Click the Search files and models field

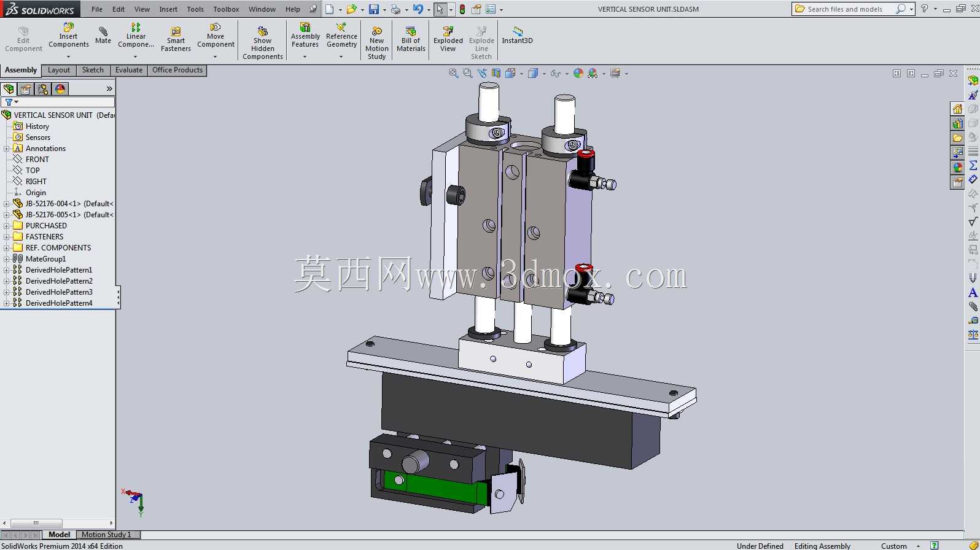[850, 9]
